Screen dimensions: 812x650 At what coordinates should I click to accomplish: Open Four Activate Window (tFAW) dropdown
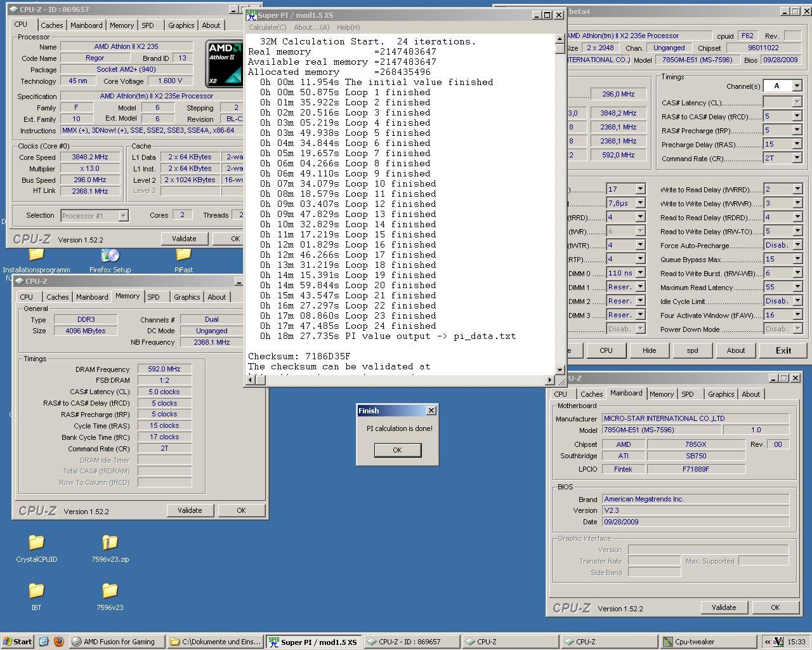click(x=797, y=315)
